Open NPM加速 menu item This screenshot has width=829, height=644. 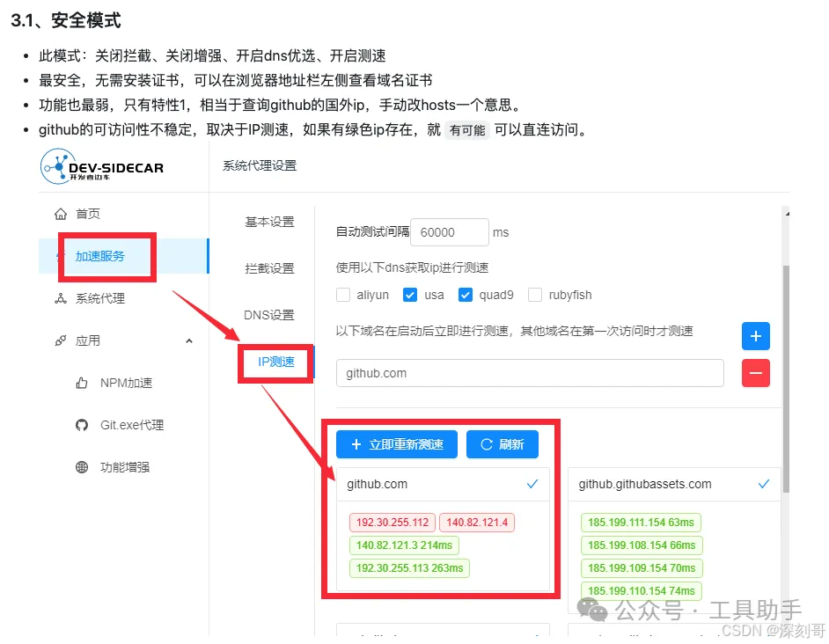(127, 383)
